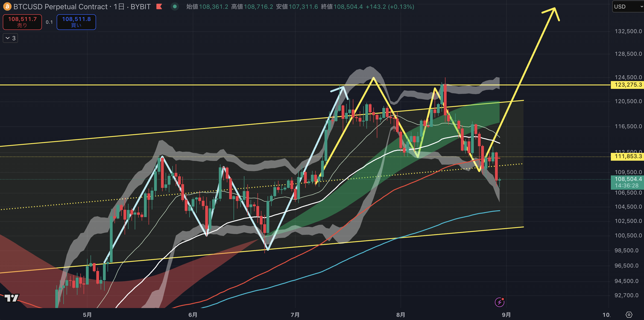Viewport: 644px width, 320px height.
Task: Click the 高値 high value 108,716.2
Action: [258, 7]
